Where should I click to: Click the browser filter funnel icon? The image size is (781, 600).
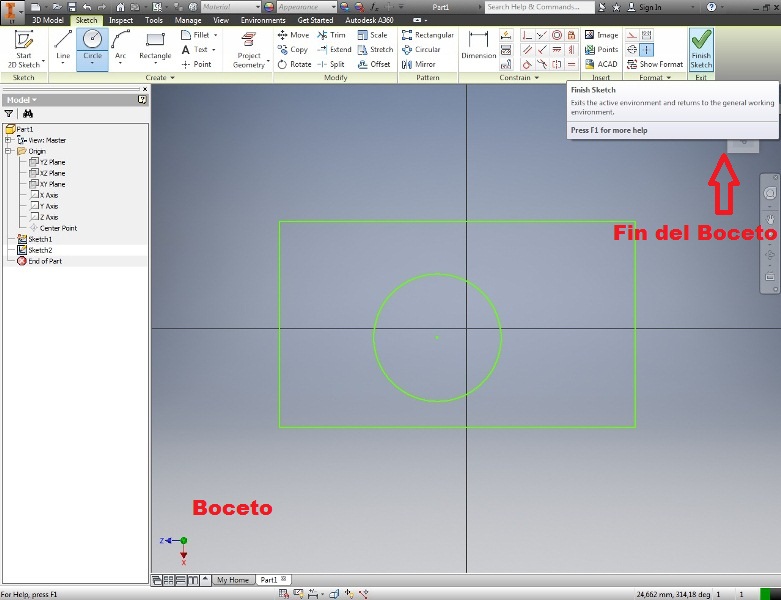[x=8, y=114]
